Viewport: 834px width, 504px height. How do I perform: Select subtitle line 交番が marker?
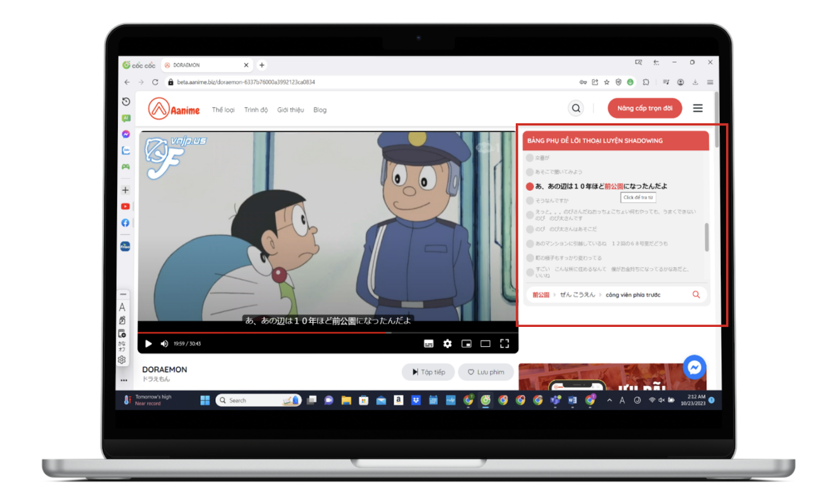(x=530, y=158)
